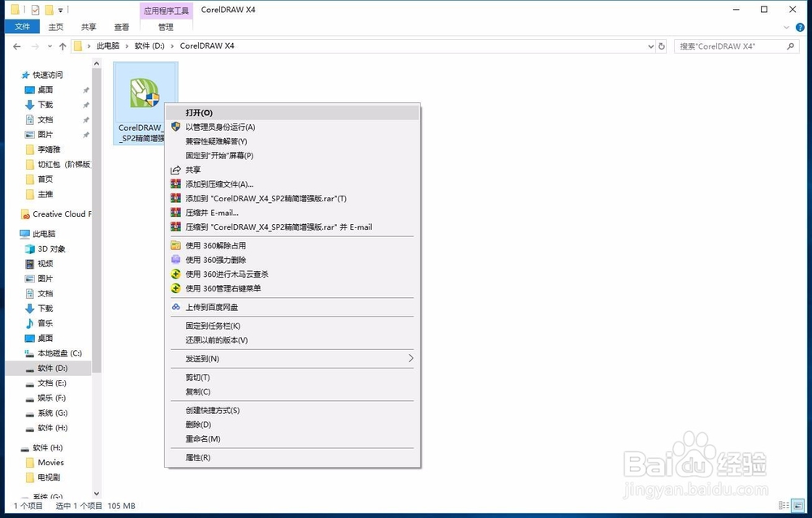Viewport: 812px width, 518px height.
Task: Choose 还原以前的版本(V) entry
Action: pyautogui.click(x=292, y=340)
